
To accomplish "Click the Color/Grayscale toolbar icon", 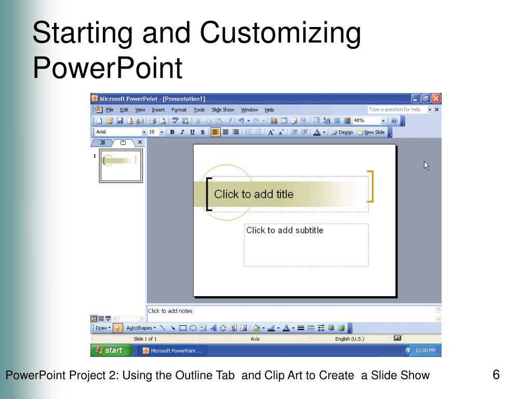I will tap(347, 121).
